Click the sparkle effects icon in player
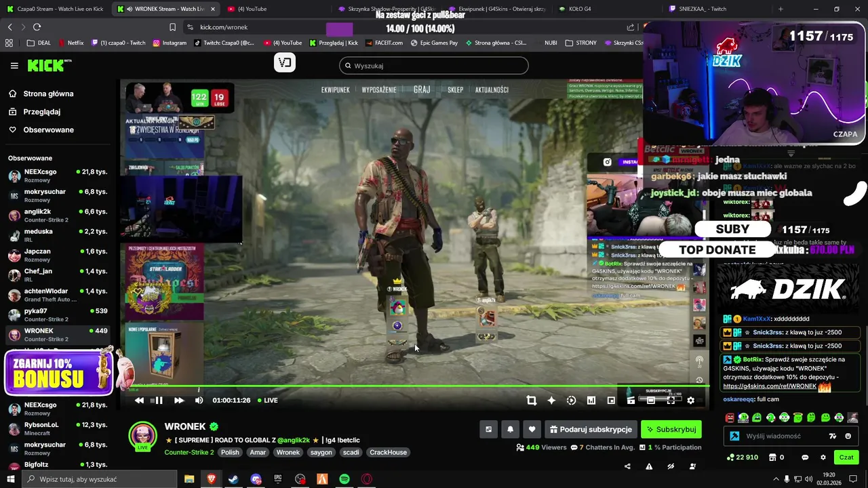The height and width of the screenshot is (488, 868). coord(551,401)
